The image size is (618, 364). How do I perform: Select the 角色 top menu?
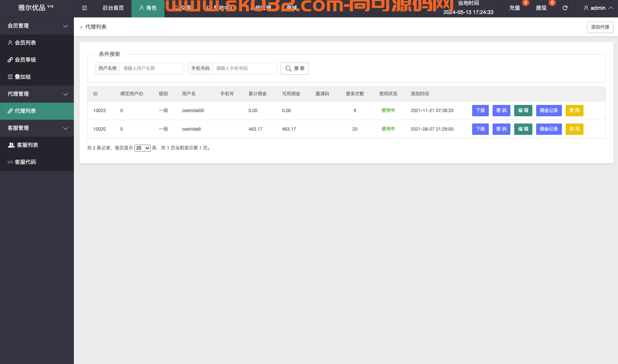point(148,8)
